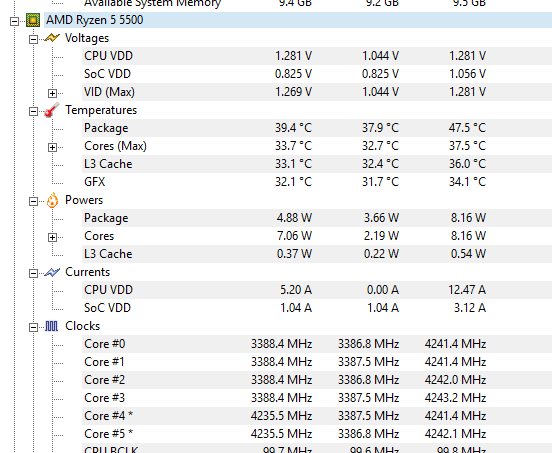Viewport: 552px width, 453px height.
Task: Select the Core #5 * clock row
Action: [317, 434]
